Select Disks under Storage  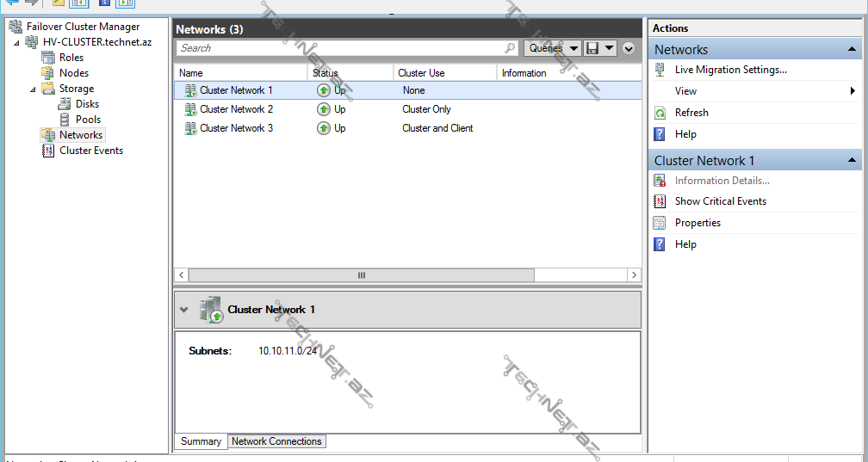pos(87,104)
